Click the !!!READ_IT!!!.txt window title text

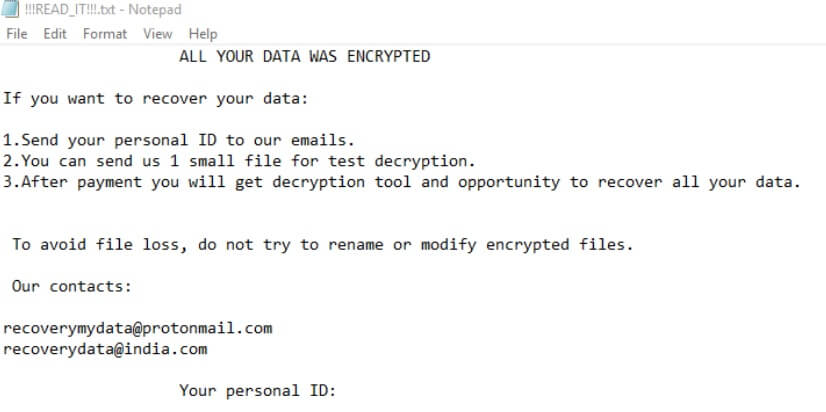pos(103,9)
